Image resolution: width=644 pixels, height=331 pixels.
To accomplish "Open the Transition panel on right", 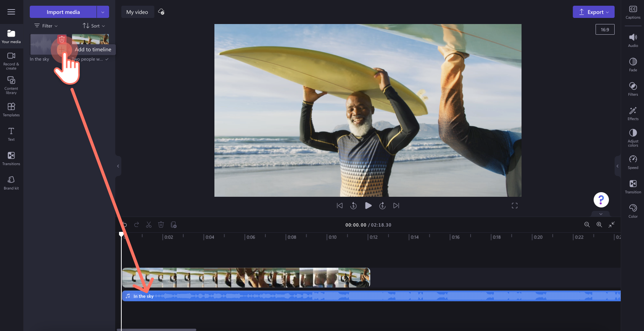I will tap(633, 186).
